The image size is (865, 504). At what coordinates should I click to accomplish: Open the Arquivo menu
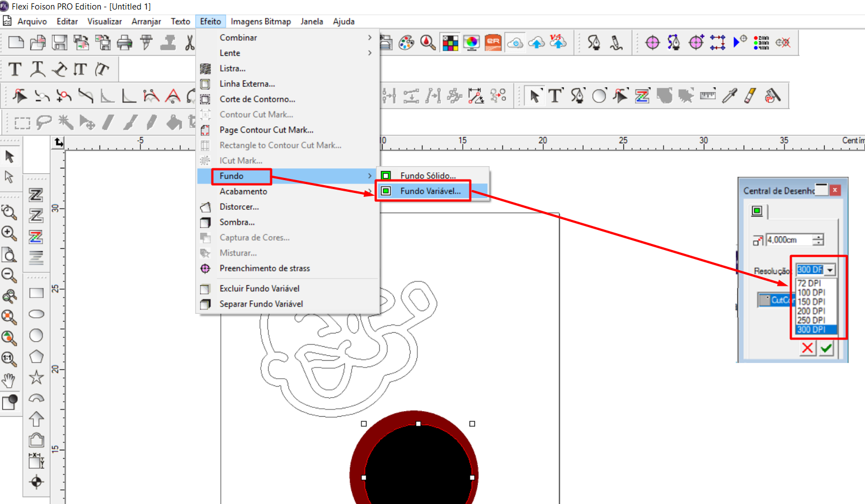click(x=32, y=21)
